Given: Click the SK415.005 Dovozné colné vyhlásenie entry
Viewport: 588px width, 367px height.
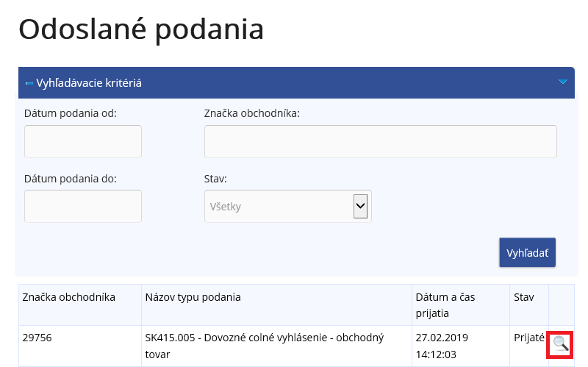Looking at the screenshot, I should click(265, 346).
